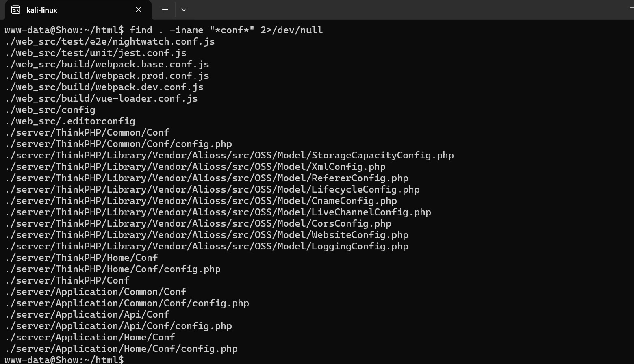Image resolution: width=634 pixels, height=364 pixels.
Task: Minimize the terminal window
Action: 631,7
